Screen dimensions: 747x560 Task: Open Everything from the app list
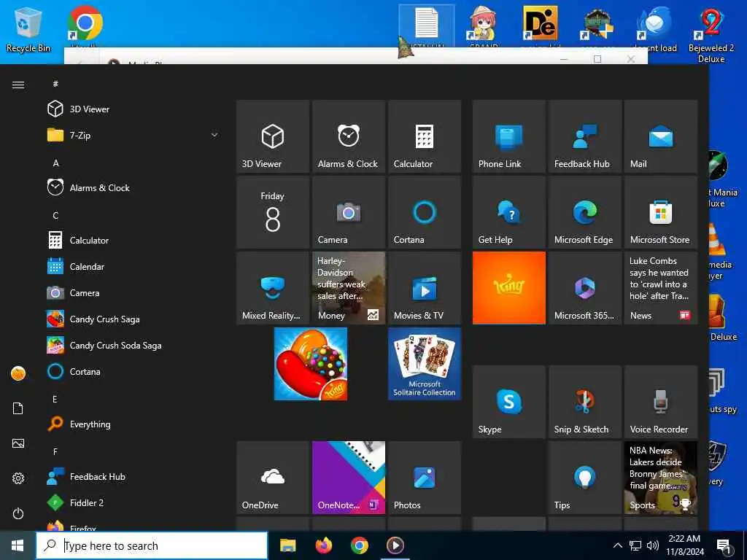click(x=133, y=424)
